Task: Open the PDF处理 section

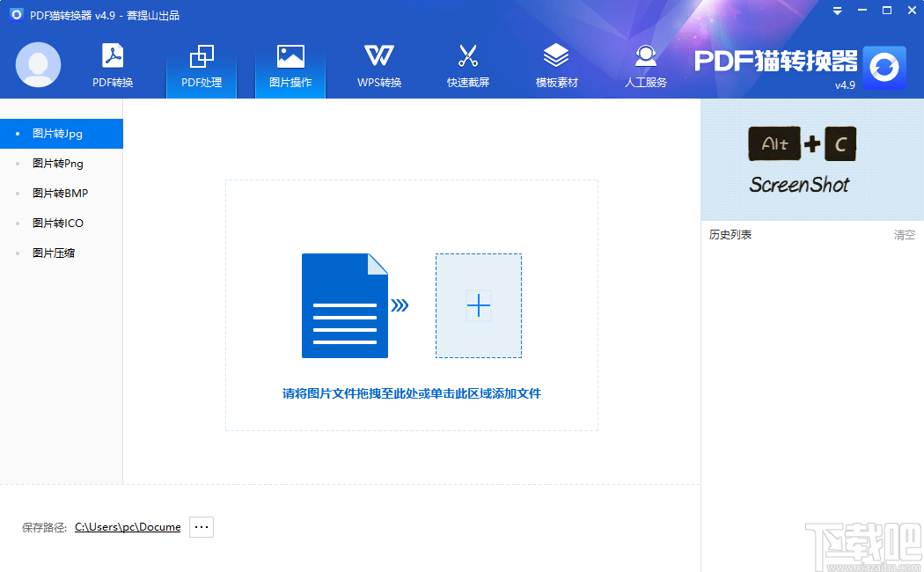Action: [x=202, y=66]
